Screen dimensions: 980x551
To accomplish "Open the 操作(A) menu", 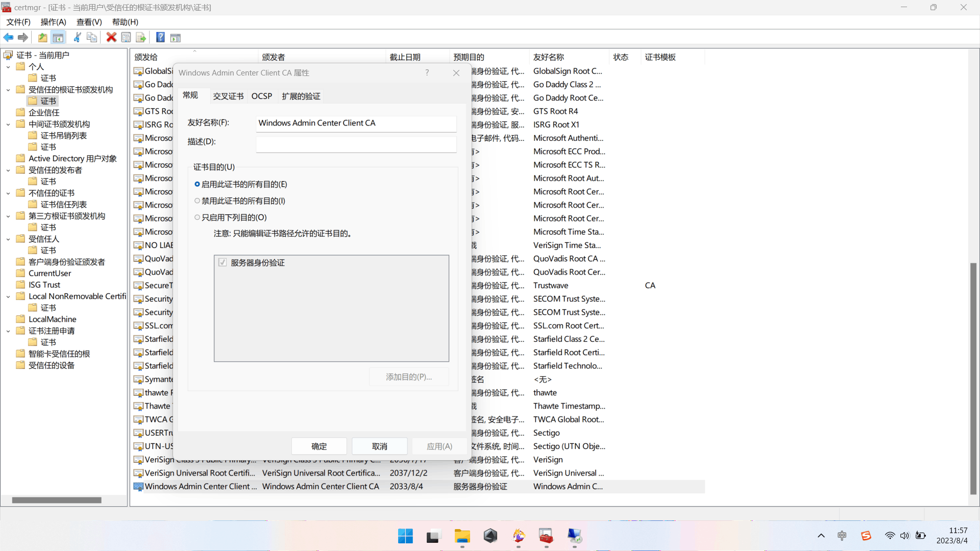I will [x=53, y=22].
